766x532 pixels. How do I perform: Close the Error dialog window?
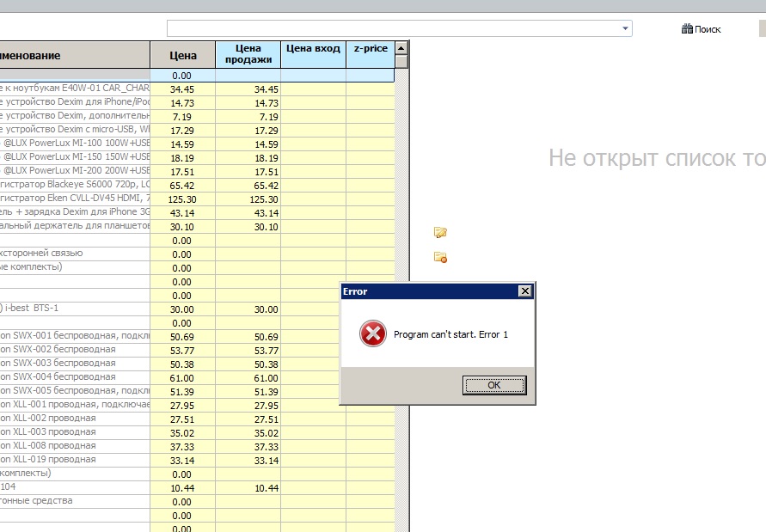coord(524,291)
